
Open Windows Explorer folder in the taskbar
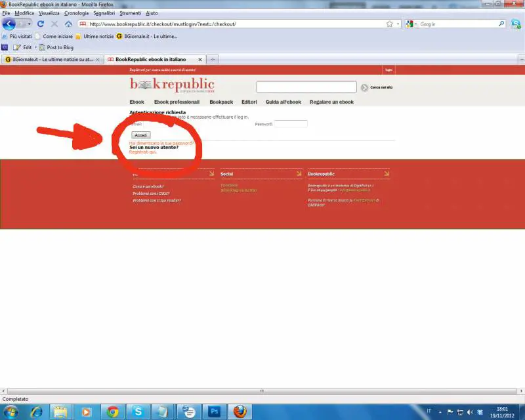[x=60, y=412]
